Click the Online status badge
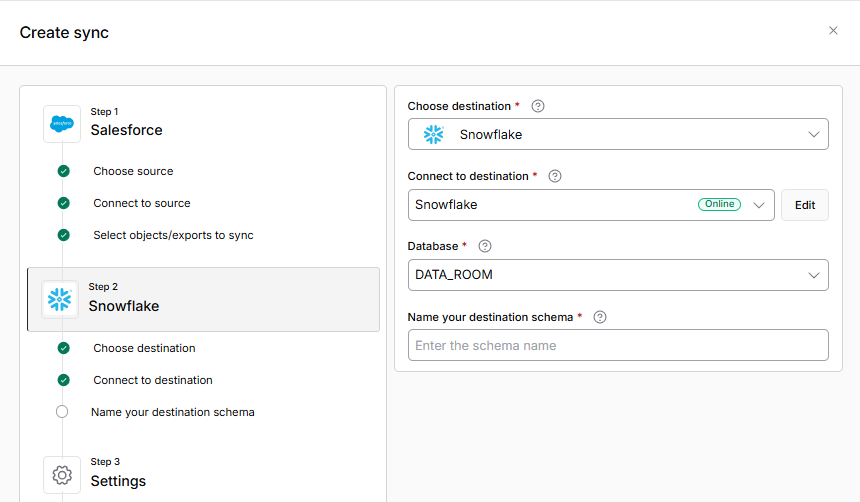 coord(719,204)
